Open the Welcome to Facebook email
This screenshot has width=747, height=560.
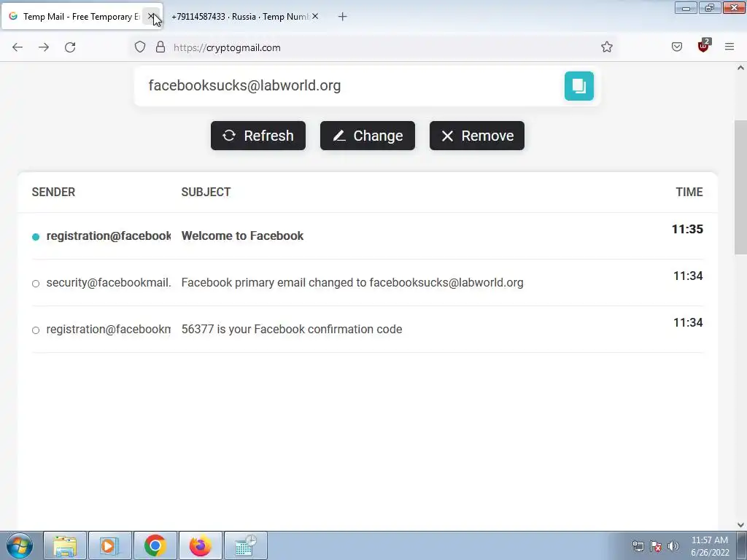[368, 236]
